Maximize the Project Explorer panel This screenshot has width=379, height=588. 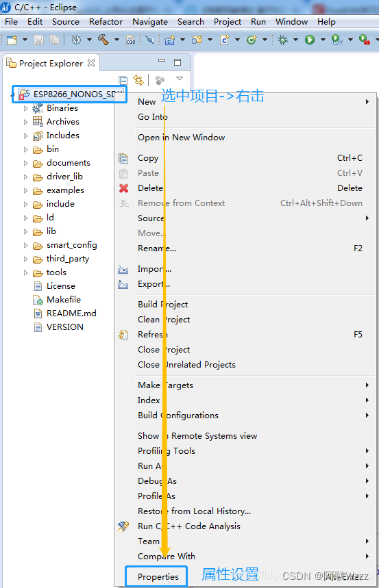[178, 62]
